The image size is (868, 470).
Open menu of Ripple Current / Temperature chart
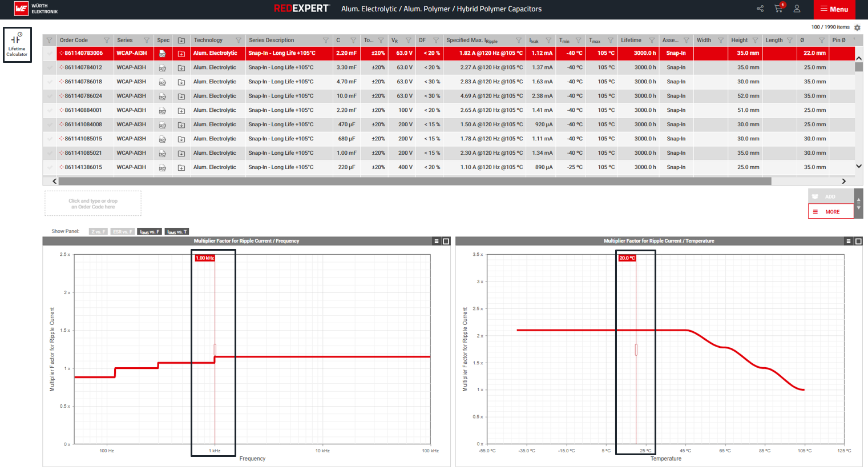coord(849,241)
